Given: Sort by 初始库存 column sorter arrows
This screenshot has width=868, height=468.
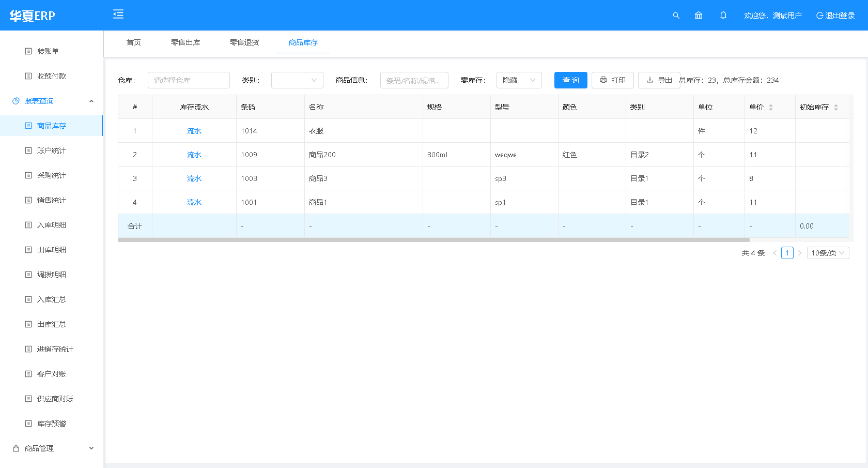Looking at the screenshot, I should (836, 108).
